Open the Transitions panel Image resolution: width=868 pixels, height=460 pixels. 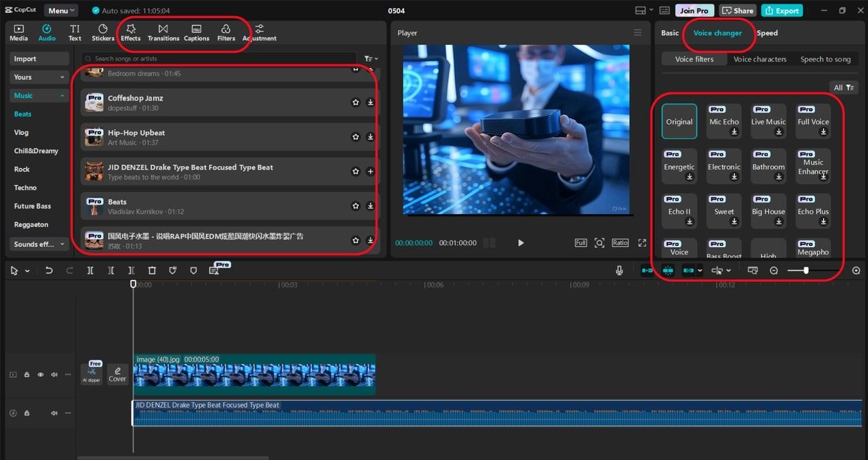(163, 33)
